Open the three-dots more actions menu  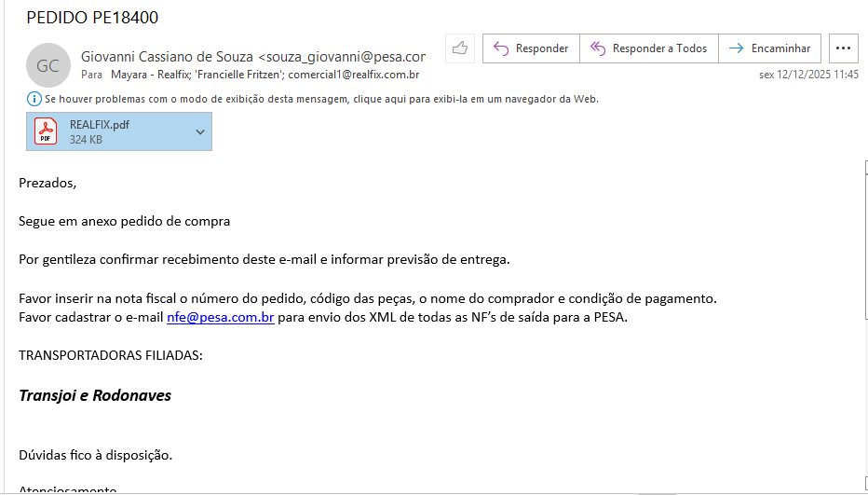(x=843, y=48)
